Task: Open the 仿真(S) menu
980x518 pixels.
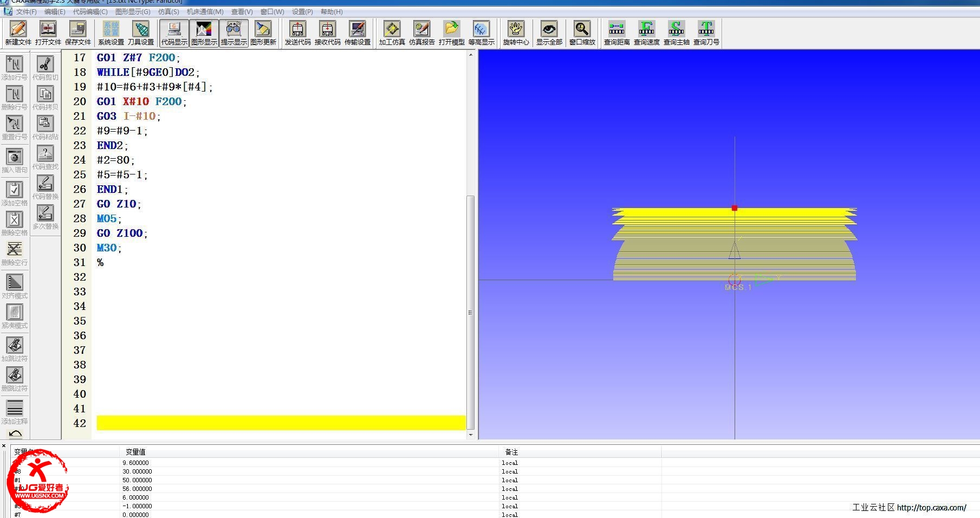Action: 168,11
